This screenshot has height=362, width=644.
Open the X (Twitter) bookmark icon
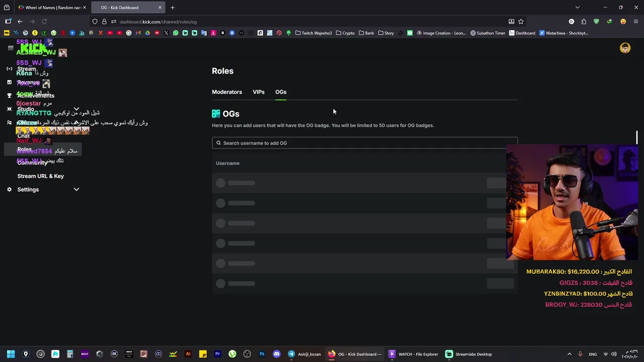[166, 33]
